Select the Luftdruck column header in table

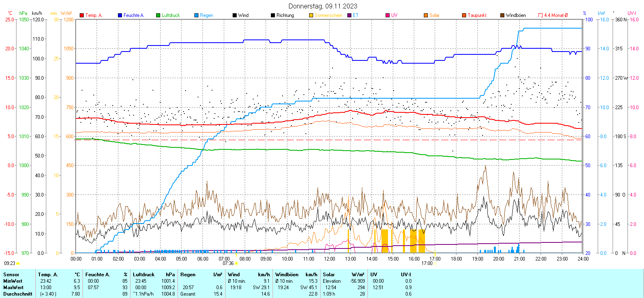[144, 275]
